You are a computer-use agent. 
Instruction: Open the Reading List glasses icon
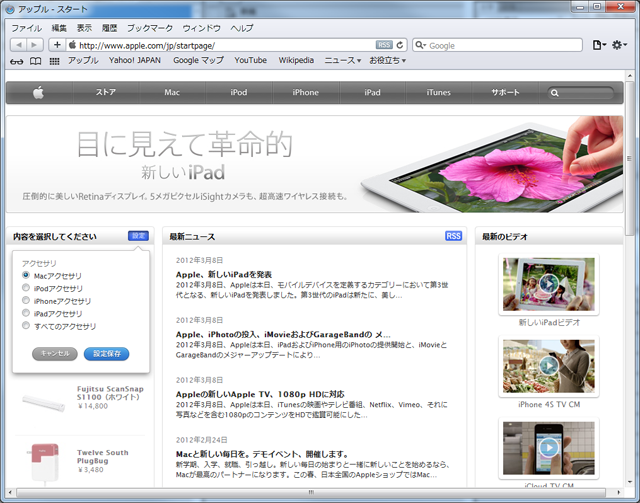pos(16,61)
